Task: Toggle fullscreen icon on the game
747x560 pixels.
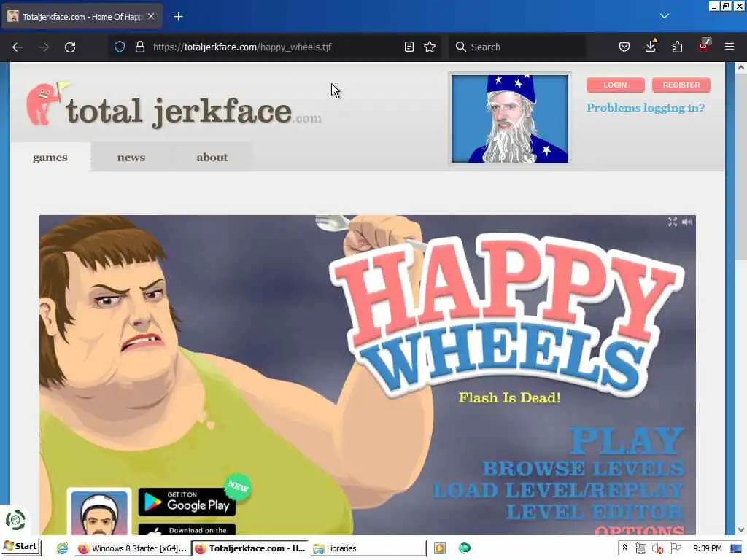Action: click(672, 222)
